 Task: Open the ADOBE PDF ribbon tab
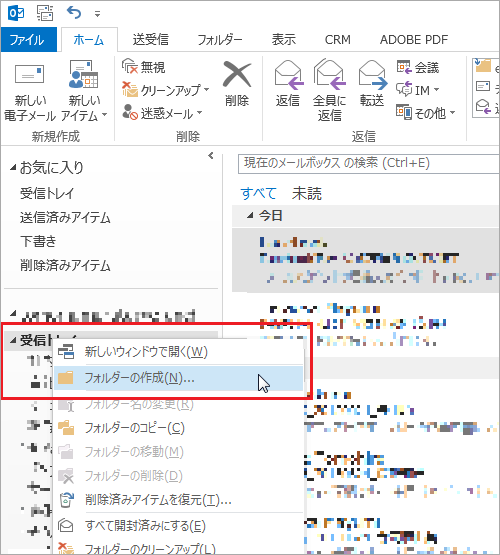point(414,40)
